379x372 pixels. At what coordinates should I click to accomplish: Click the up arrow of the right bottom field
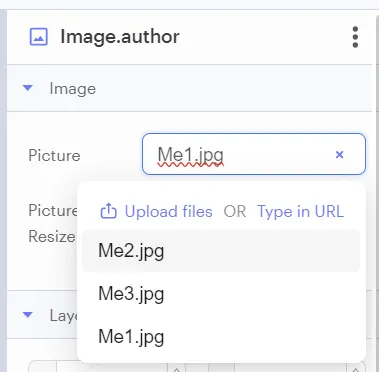point(356,369)
